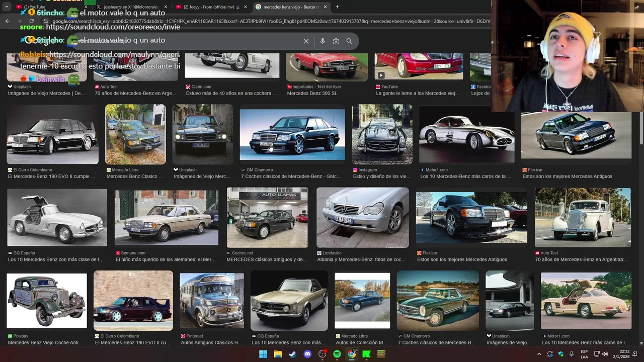Screen dimensions: 644x362
Task: Open the GQ España gullwing 300 SL image
Action: tap(57, 218)
